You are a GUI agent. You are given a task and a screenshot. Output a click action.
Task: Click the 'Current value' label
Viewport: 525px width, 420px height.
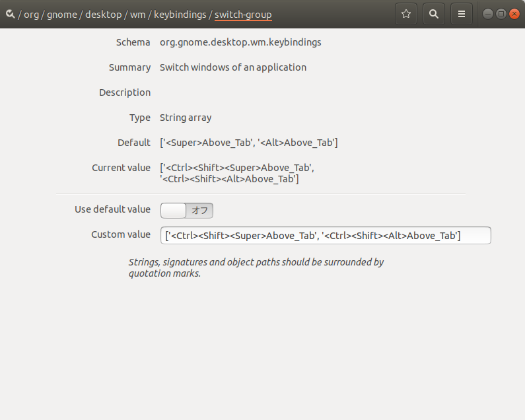tap(122, 168)
